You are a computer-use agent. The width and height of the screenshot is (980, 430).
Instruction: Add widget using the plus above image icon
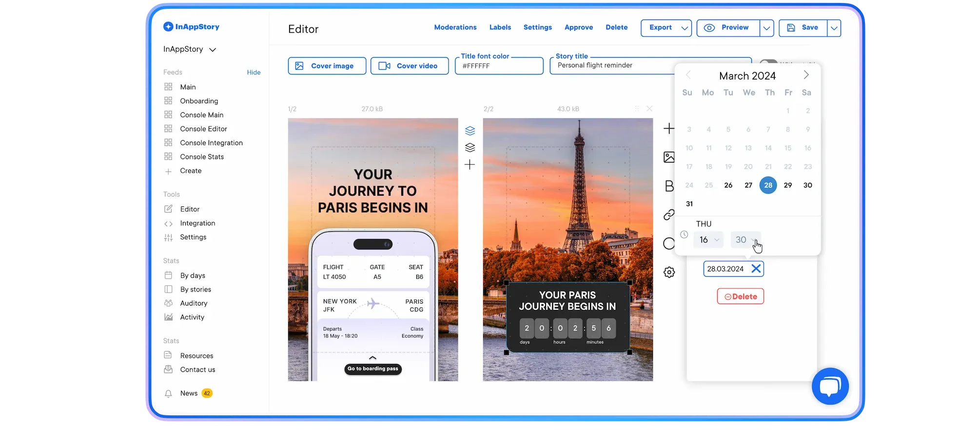point(669,128)
